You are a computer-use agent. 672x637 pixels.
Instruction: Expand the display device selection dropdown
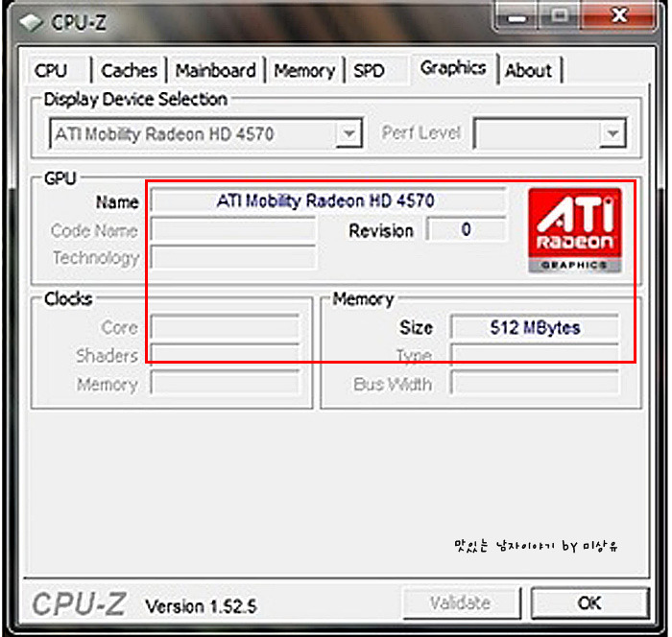tap(349, 133)
